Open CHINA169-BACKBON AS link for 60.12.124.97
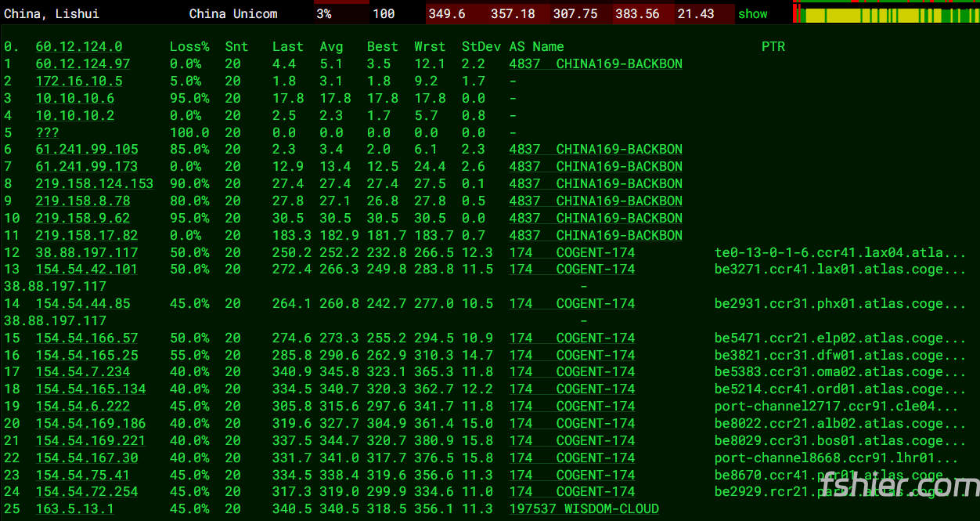This screenshot has height=521, width=980. pyautogui.click(x=595, y=64)
